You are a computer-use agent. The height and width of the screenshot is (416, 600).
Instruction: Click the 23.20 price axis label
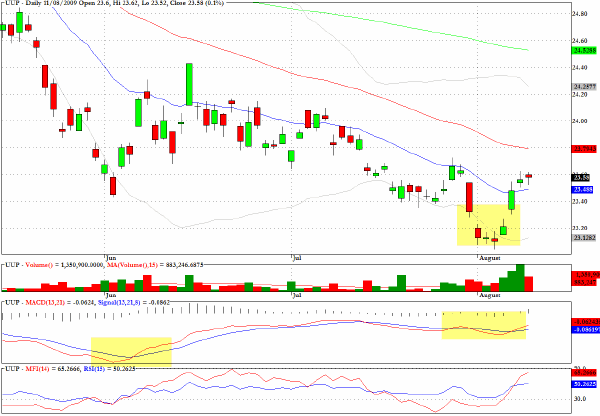[579, 228]
